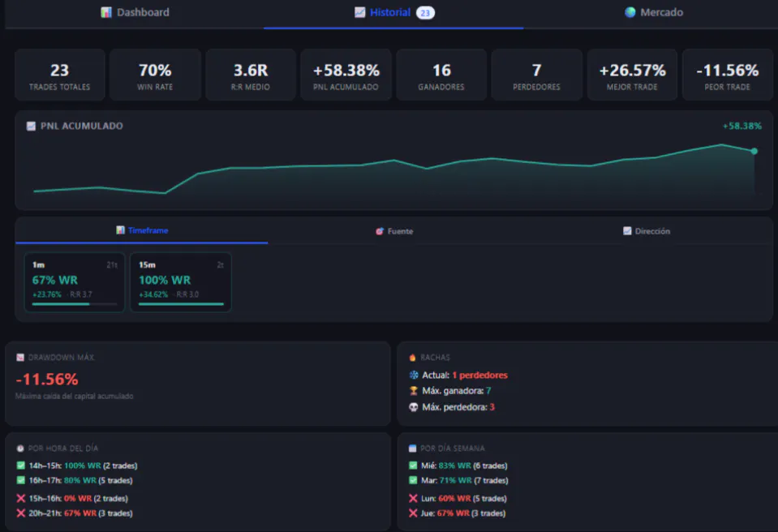778x532 pixels.
Task: Click the Dashboard bar chart icon
Action: [x=106, y=12]
